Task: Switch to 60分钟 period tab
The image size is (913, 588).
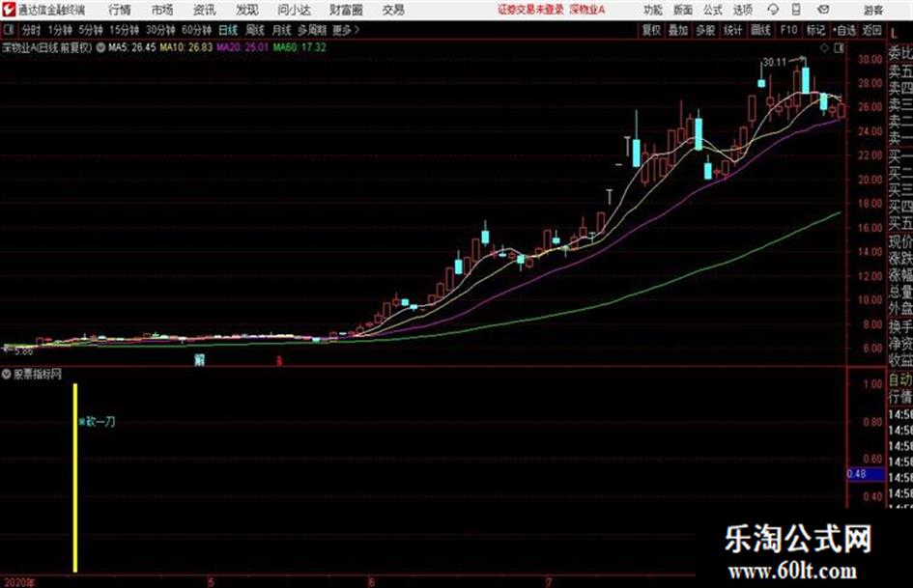Action: (x=196, y=30)
